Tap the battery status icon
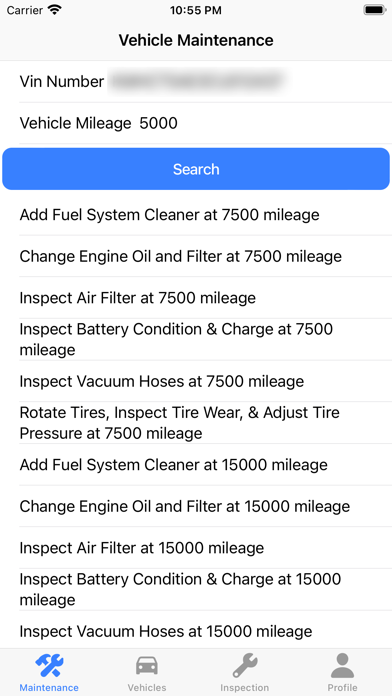 tap(375, 10)
